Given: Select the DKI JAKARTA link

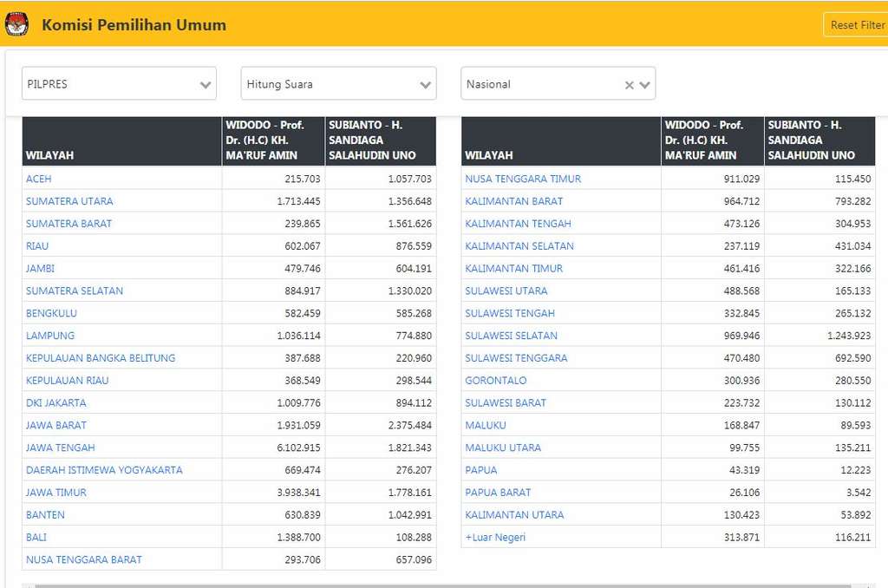Looking at the screenshot, I should (56, 402).
